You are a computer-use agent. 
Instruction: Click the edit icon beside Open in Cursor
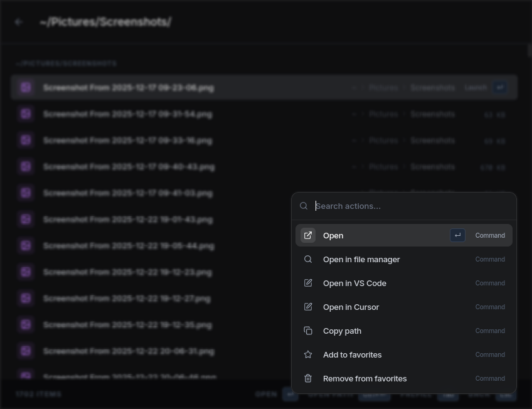(x=308, y=307)
